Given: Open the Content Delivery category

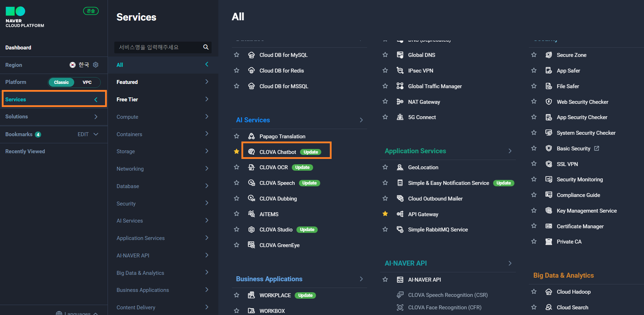Looking at the screenshot, I should pos(163,308).
